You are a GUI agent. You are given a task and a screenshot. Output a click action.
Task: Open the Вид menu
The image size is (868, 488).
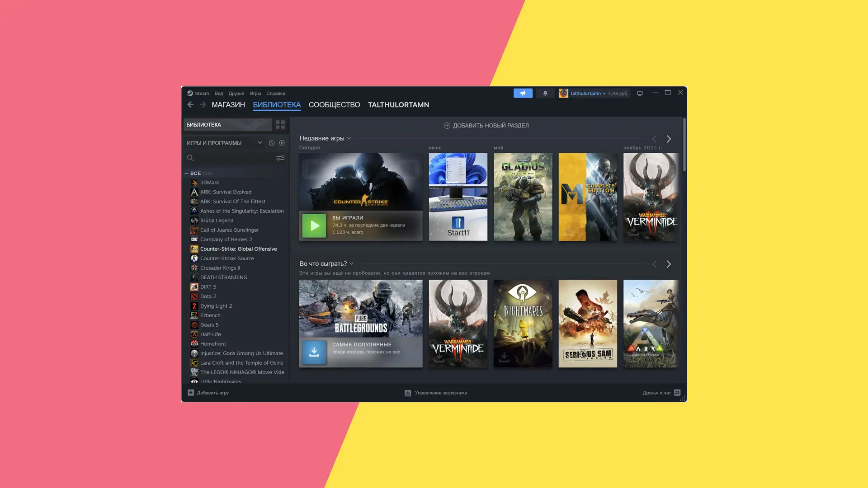click(x=219, y=94)
